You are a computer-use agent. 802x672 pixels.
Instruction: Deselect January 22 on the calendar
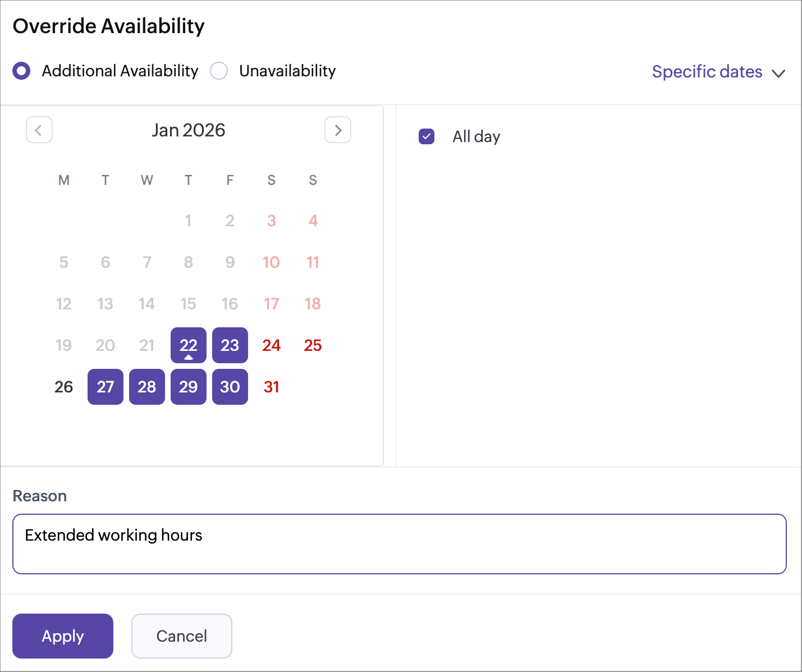tap(189, 345)
